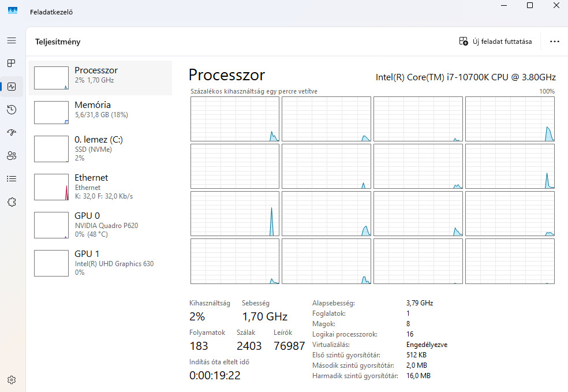Click the top-left logical processor graph
Screen dimensions: 568x392
(x=235, y=119)
